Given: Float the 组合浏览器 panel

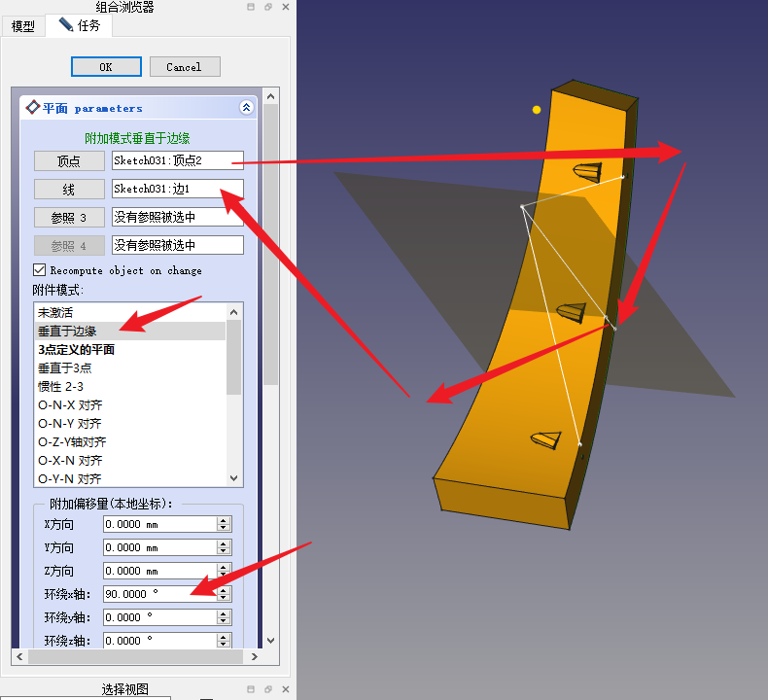Looking at the screenshot, I should pyautogui.click(x=268, y=7).
